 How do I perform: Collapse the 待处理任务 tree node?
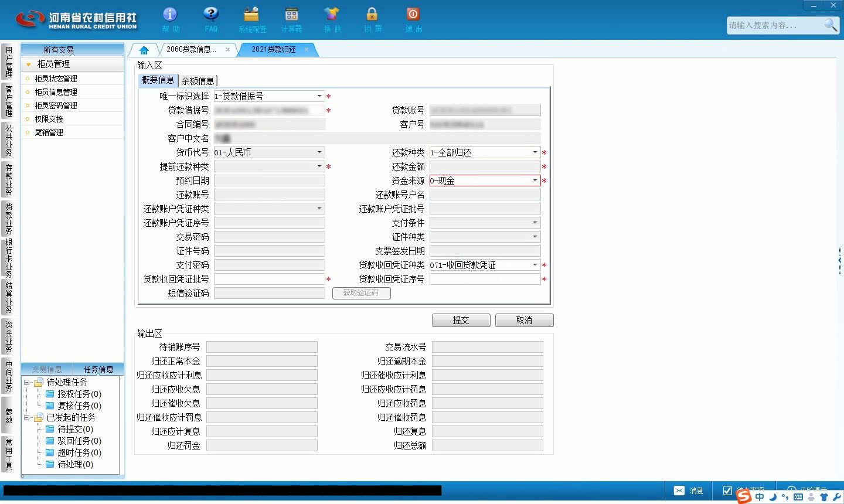pos(27,382)
